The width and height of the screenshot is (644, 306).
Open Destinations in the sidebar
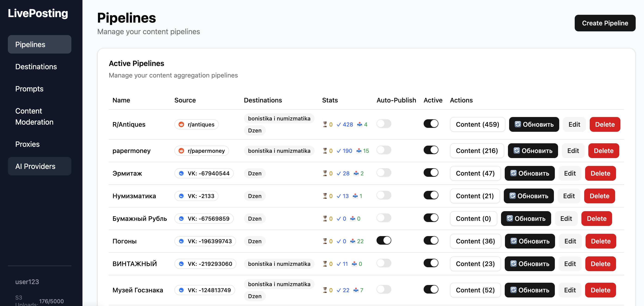(36, 67)
